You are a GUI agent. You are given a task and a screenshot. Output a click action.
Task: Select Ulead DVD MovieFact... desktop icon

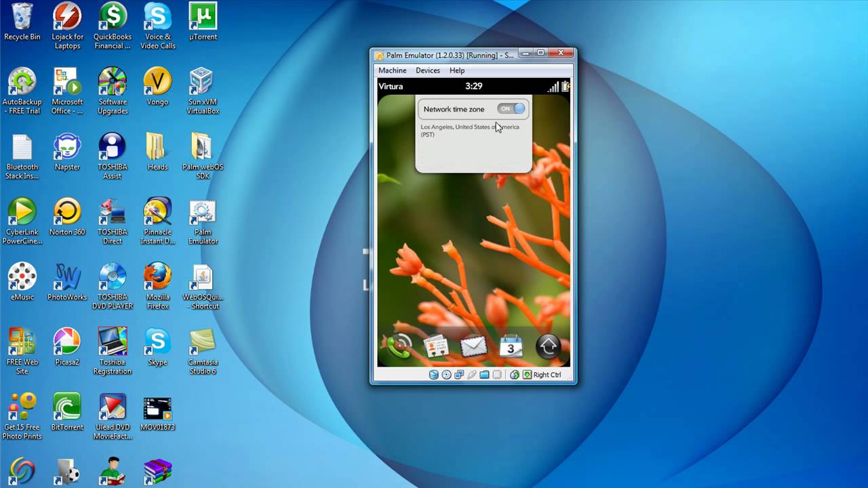(113, 417)
